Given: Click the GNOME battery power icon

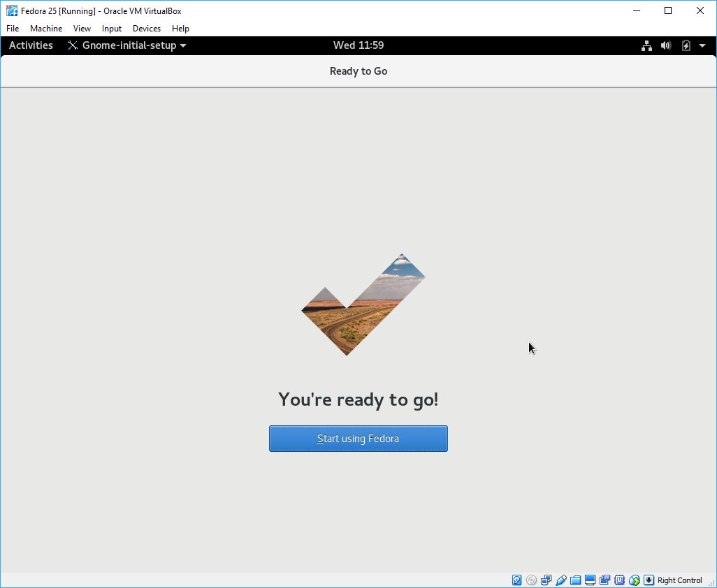Looking at the screenshot, I should 686,45.
